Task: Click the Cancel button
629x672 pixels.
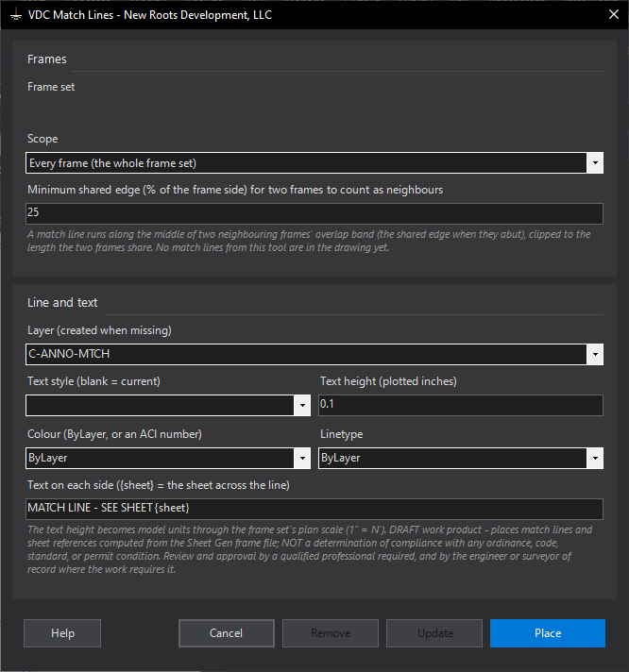Action: [227, 633]
